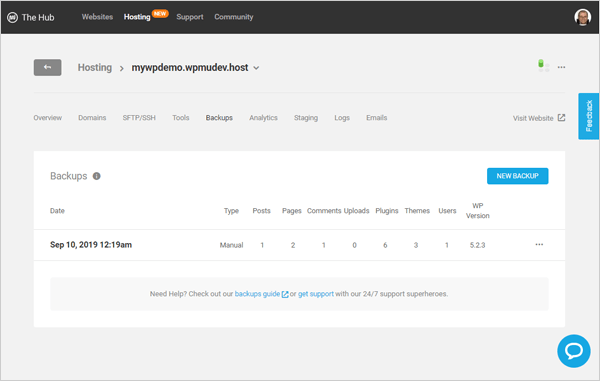The height and width of the screenshot is (381, 600).
Task: Switch to the Staging tab
Action: click(x=306, y=118)
